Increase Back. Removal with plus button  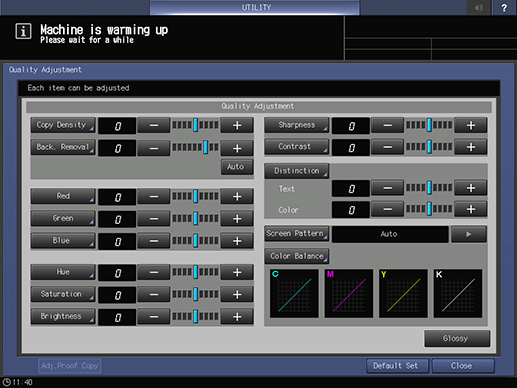[x=237, y=148]
